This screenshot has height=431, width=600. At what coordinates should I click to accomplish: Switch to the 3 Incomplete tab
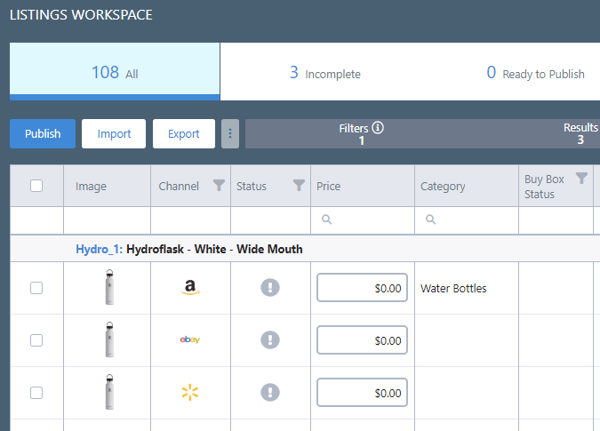[325, 73]
